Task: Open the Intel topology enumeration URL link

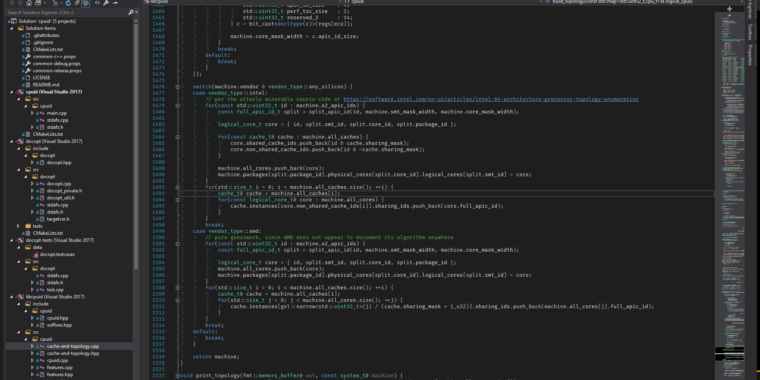Action: click(x=491, y=99)
